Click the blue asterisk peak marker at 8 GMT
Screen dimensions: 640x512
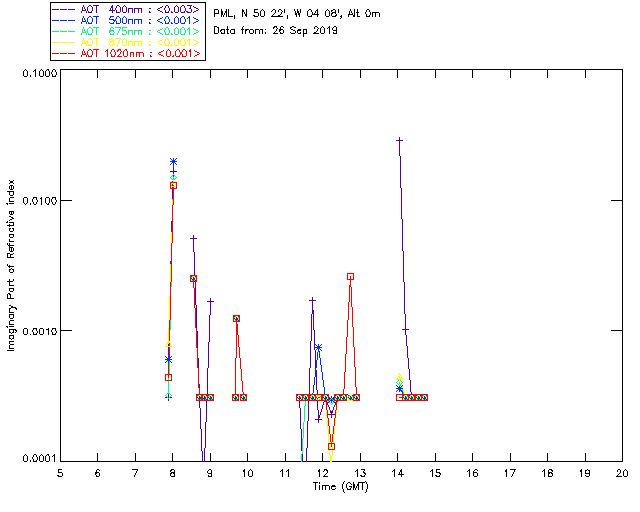(x=173, y=162)
